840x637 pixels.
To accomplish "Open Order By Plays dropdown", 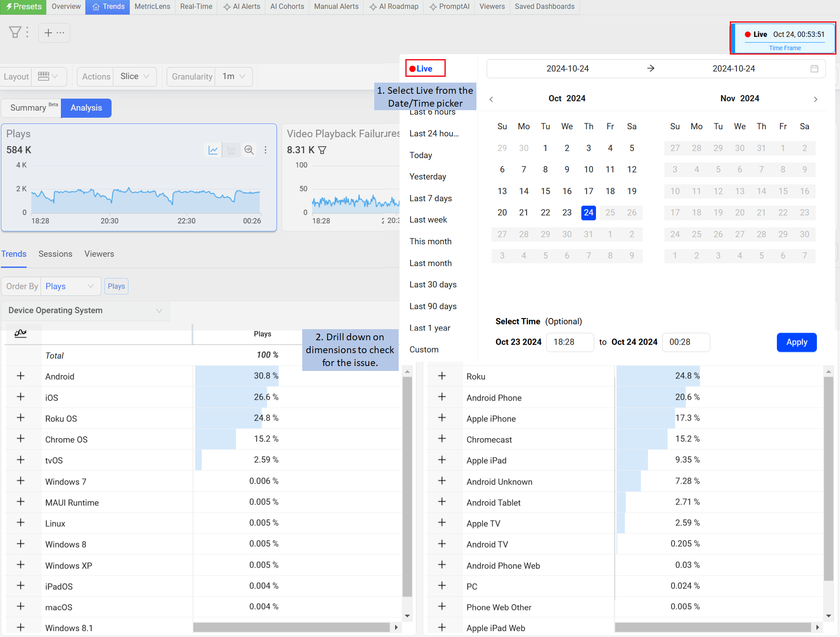I will click(x=70, y=287).
